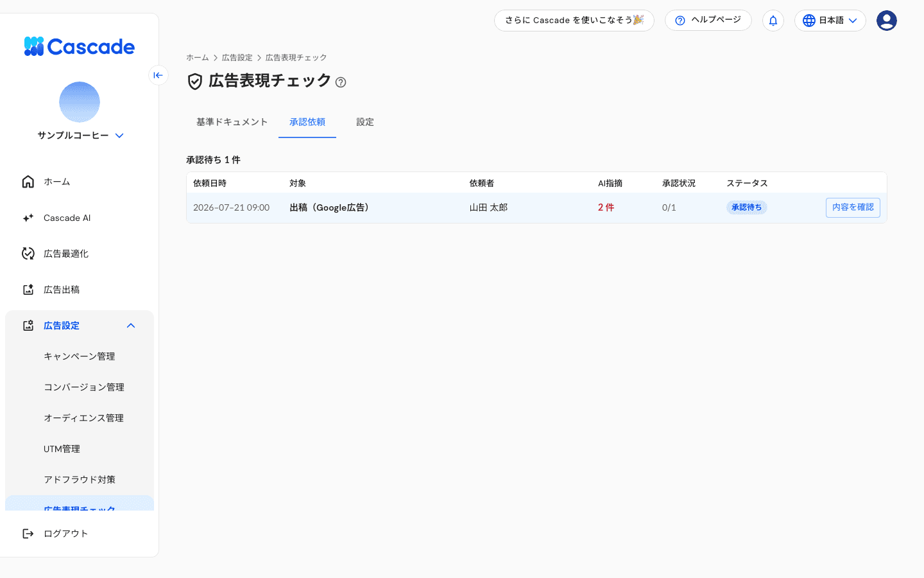Open キャンペーン管理

coord(80,356)
